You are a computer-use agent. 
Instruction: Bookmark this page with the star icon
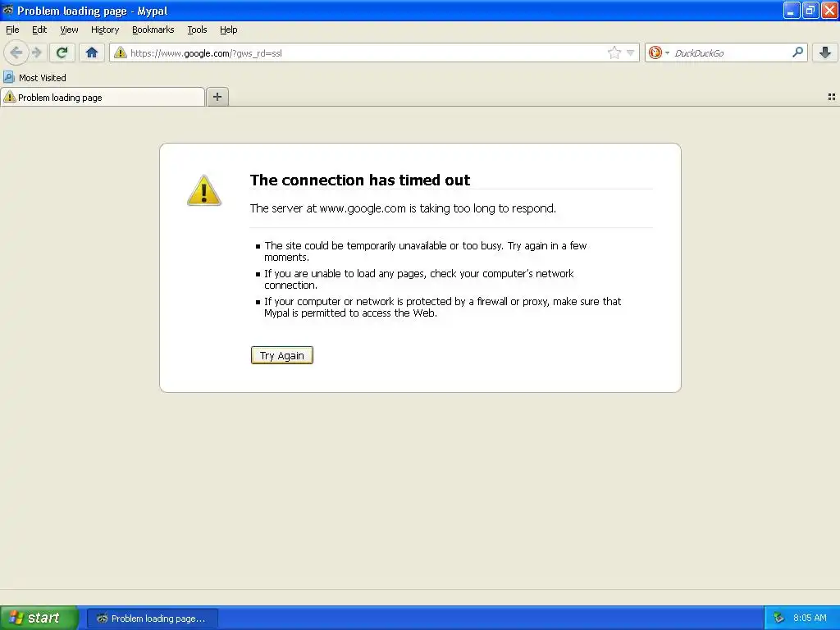[x=614, y=52]
